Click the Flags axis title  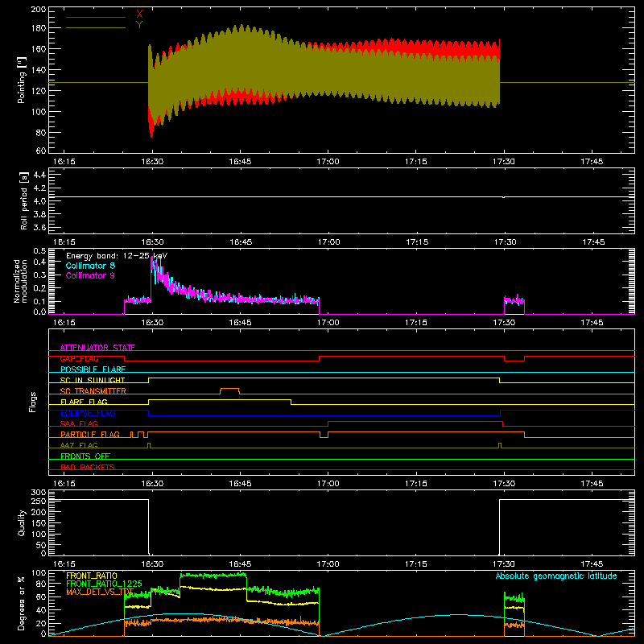32,402
